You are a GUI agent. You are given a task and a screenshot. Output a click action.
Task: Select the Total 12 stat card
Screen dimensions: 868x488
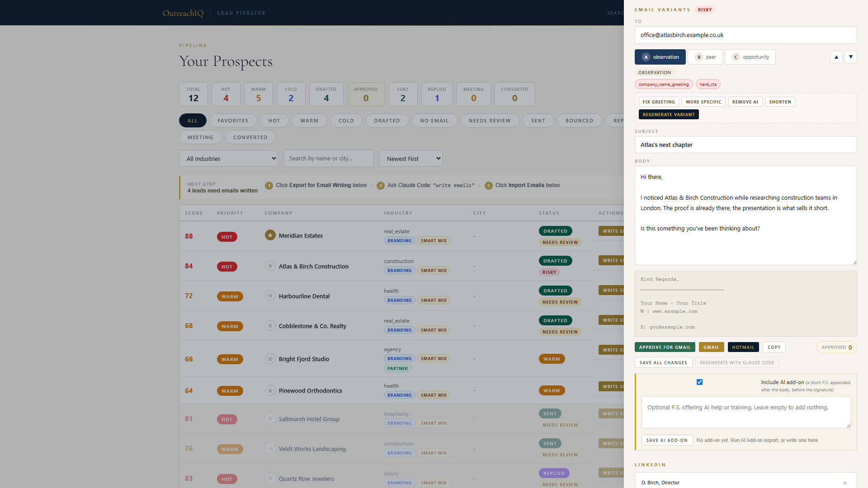(193, 94)
